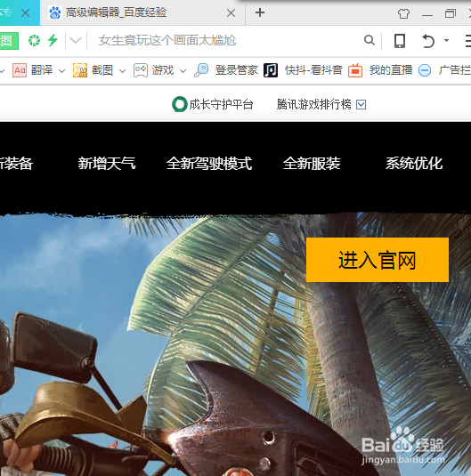Open the browser skin shirt icon
The width and height of the screenshot is (471, 476).
click(403, 13)
